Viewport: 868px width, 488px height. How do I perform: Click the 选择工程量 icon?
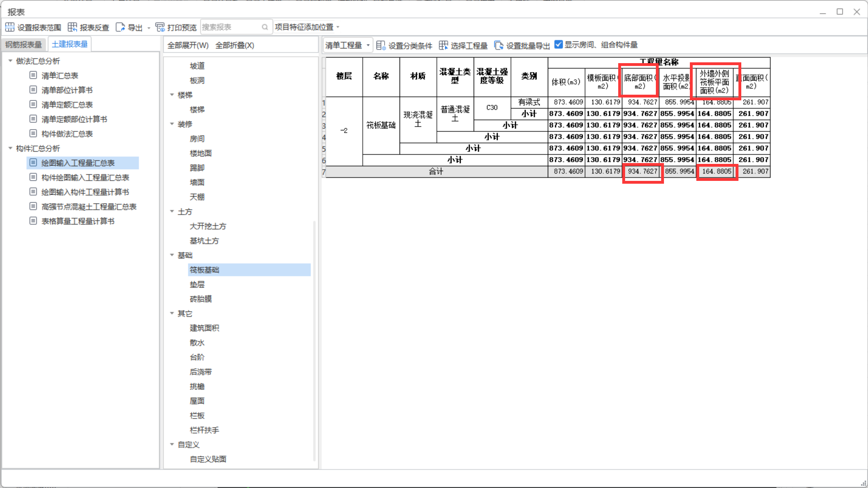[x=443, y=45]
